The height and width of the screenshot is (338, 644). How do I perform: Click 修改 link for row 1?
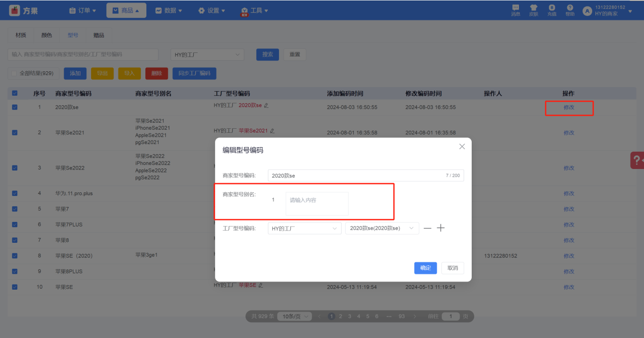click(569, 107)
